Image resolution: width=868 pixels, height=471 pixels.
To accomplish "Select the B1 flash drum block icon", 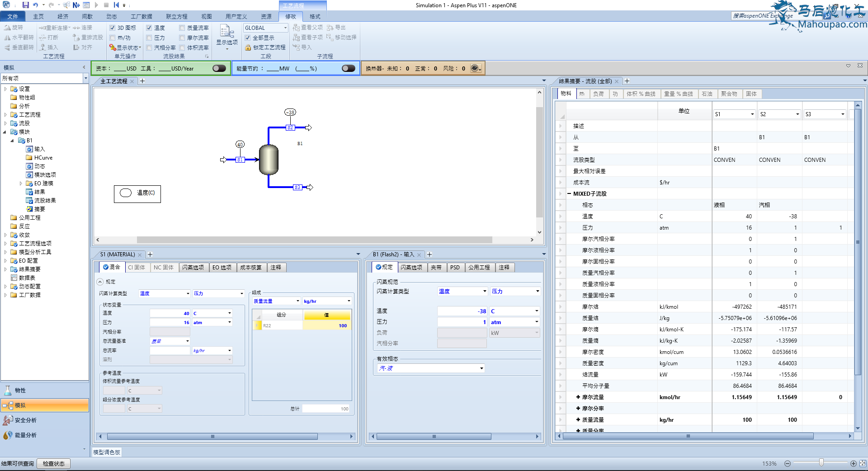I will click(269, 160).
